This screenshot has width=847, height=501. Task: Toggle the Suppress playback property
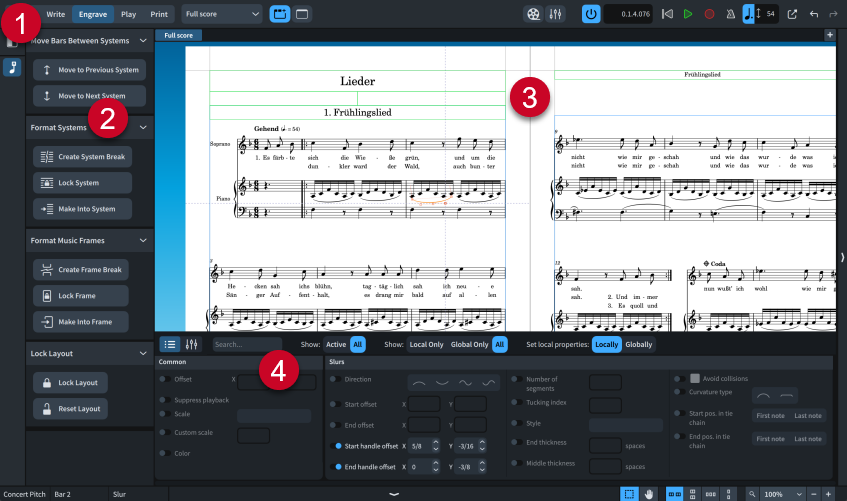point(165,400)
